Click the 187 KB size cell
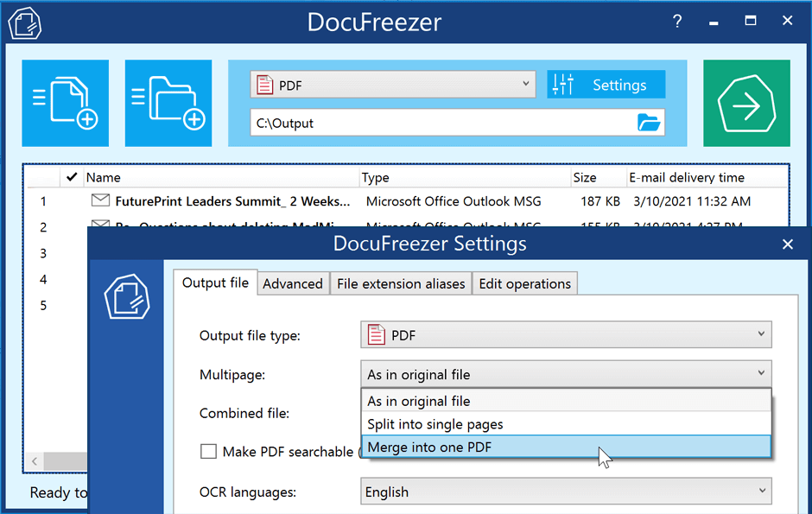 (x=600, y=201)
